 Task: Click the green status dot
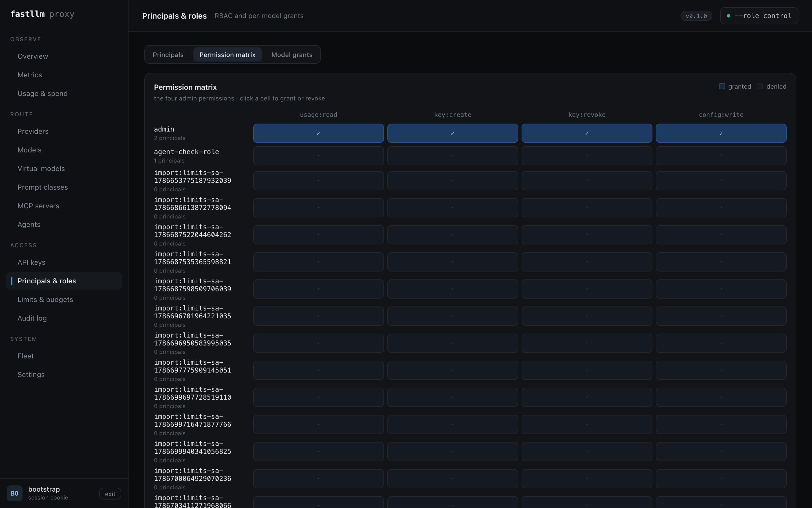(x=729, y=16)
